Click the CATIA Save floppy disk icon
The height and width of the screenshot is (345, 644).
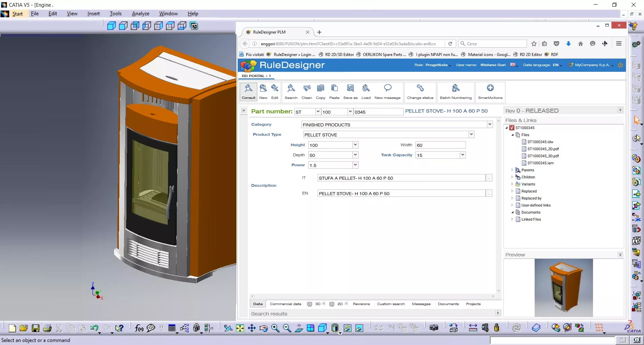[36, 328]
